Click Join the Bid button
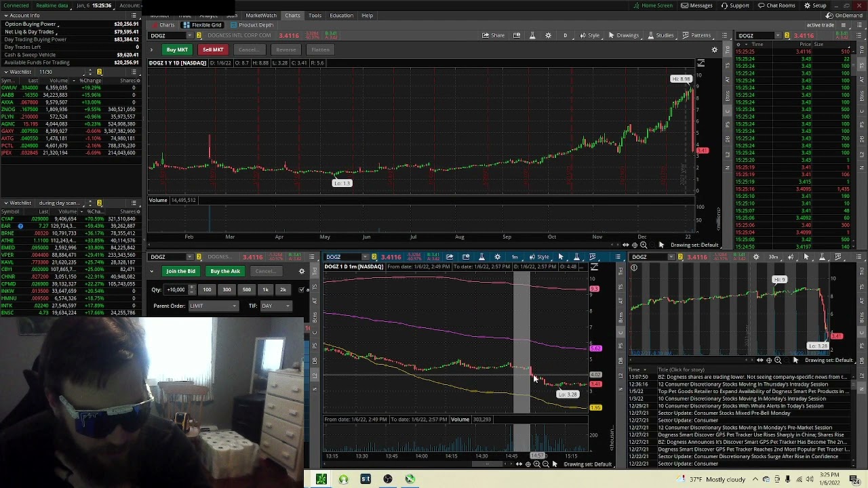 tap(181, 271)
